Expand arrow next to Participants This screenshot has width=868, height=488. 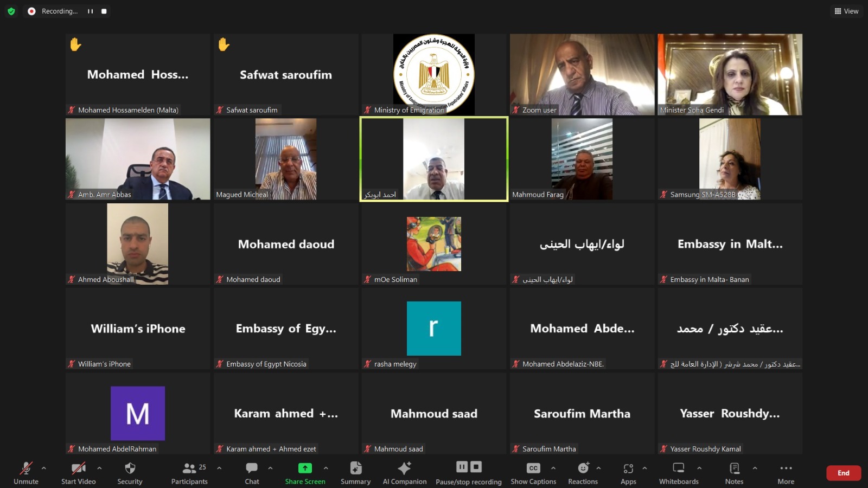point(219,468)
